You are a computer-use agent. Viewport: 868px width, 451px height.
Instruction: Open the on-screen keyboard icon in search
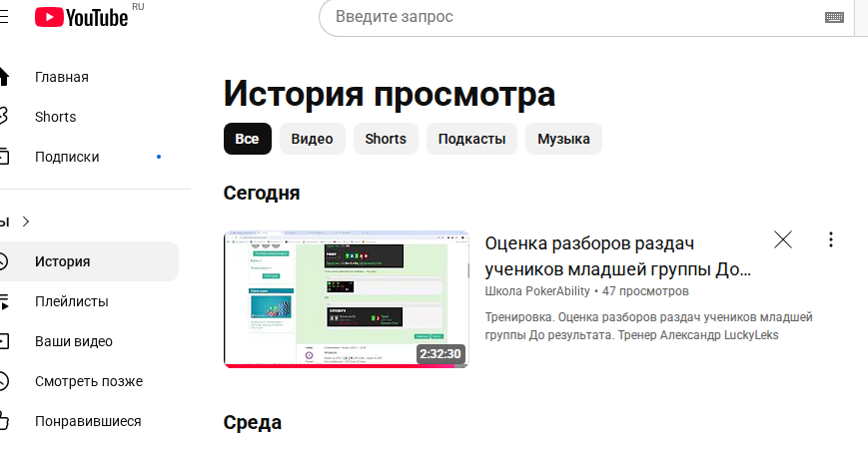pos(834,17)
